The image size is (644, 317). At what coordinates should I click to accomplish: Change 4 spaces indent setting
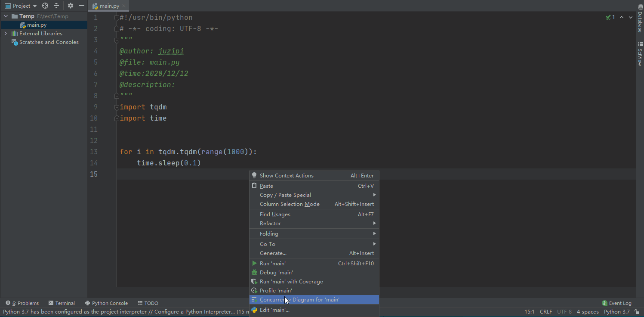[x=588, y=312]
